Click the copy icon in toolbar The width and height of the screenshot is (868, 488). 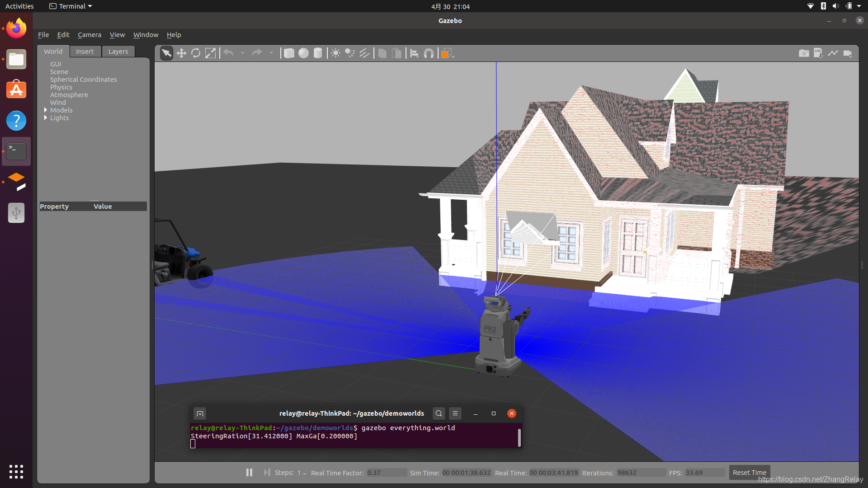[x=382, y=53]
